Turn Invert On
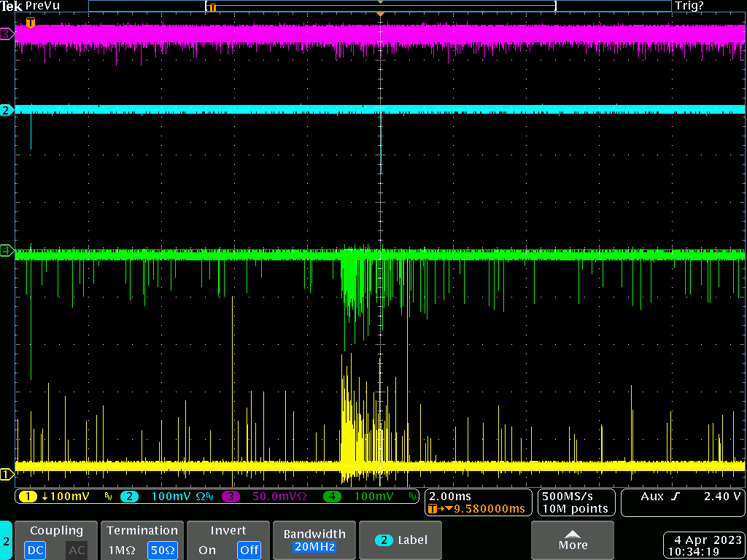 (207, 550)
